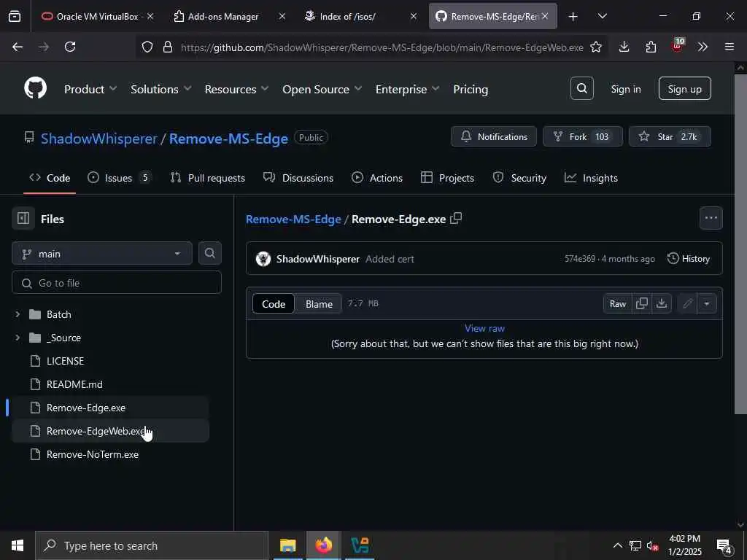Download raw file icon button
Image resolution: width=747 pixels, height=560 pixels.
pyautogui.click(x=662, y=303)
